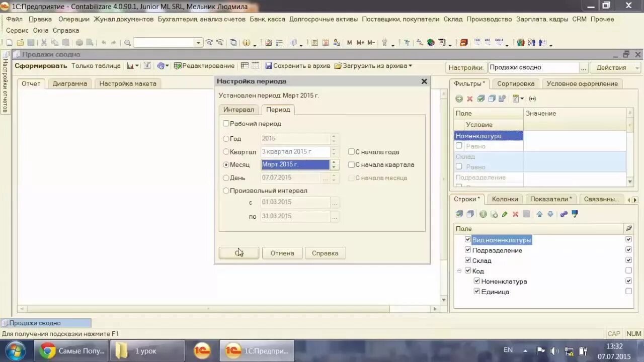
Task: Select the Год radio button
Action: tap(226, 139)
